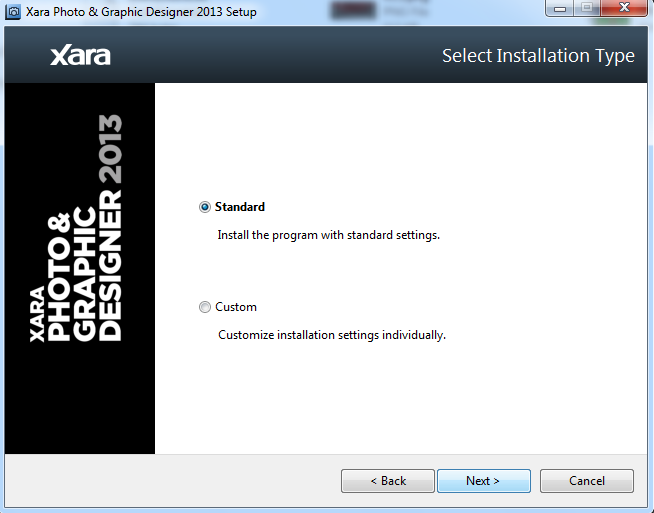654x513 pixels.
Task: Click 'Install the program with standard settings.' text
Action: (329, 235)
